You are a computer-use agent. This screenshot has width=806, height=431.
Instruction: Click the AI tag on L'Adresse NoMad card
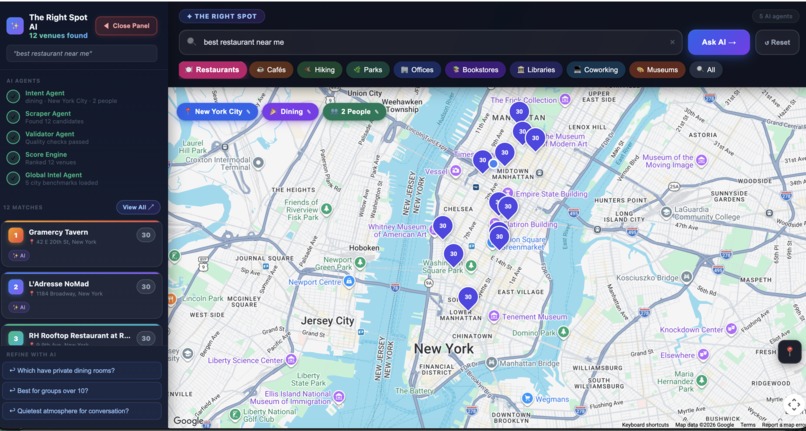tap(19, 307)
